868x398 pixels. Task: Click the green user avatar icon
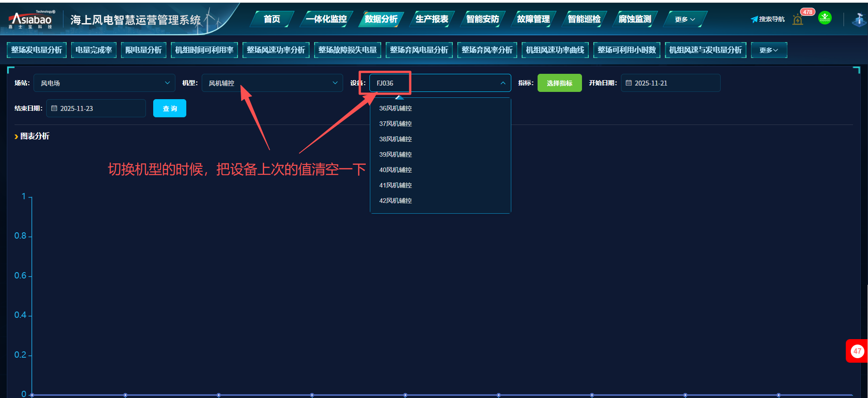pos(824,18)
